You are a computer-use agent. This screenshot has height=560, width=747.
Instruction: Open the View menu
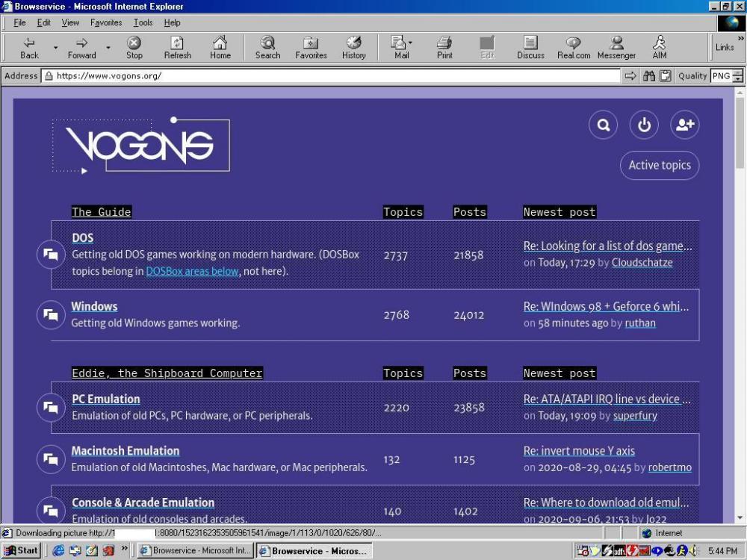click(70, 22)
